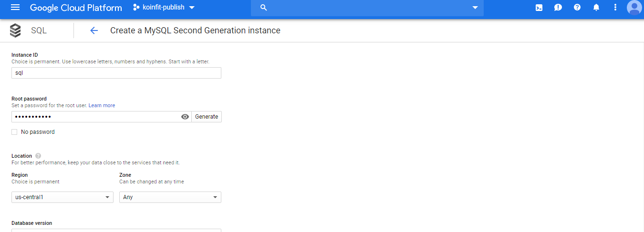Go back with the left arrow

point(94,30)
